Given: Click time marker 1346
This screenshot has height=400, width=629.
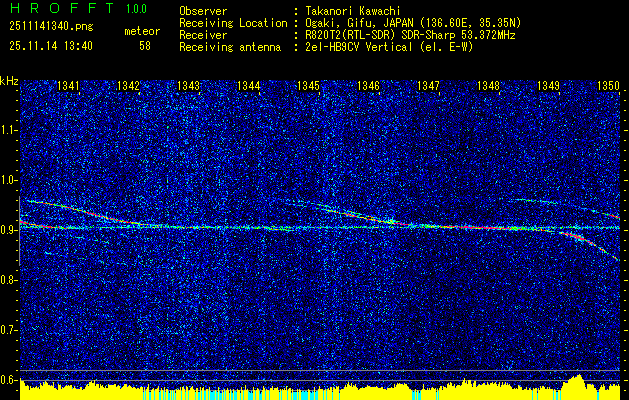Looking at the screenshot, I should click(368, 85).
